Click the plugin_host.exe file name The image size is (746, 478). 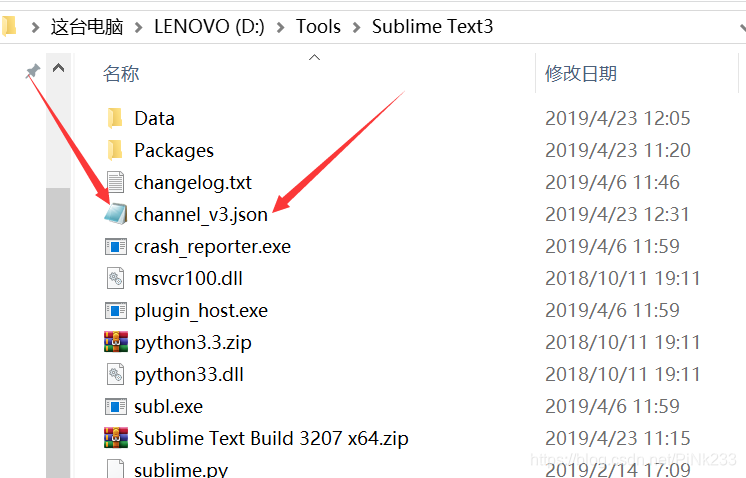pos(201,311)
